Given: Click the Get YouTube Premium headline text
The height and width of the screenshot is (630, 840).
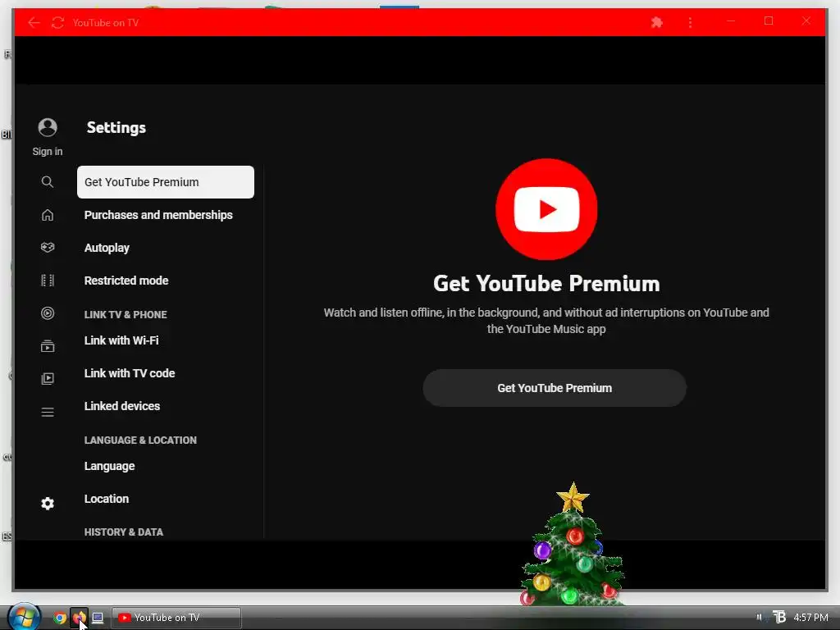Looking at the screenshot, I should coord(546,283).
